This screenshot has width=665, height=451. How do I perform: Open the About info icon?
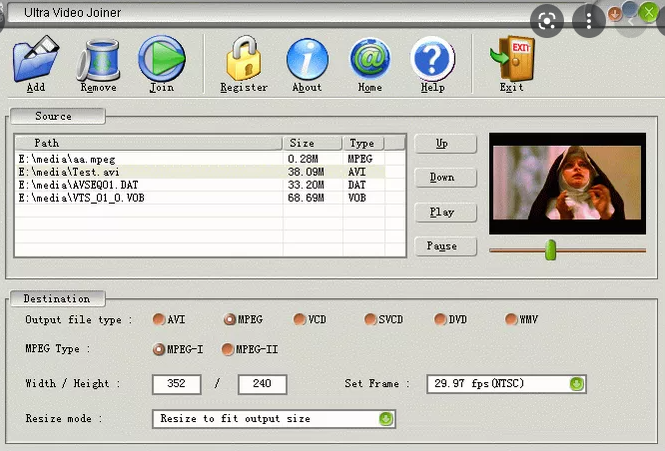click(x=307, y=59)
